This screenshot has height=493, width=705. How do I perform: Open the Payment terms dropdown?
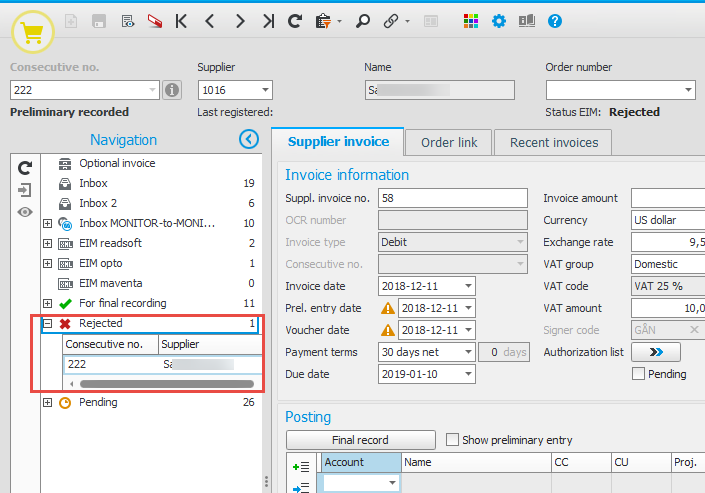point(467,352)
